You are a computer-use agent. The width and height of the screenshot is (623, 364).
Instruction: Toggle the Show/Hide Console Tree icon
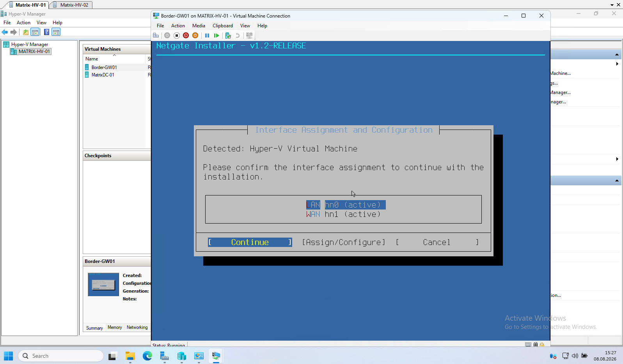point(35,32)
